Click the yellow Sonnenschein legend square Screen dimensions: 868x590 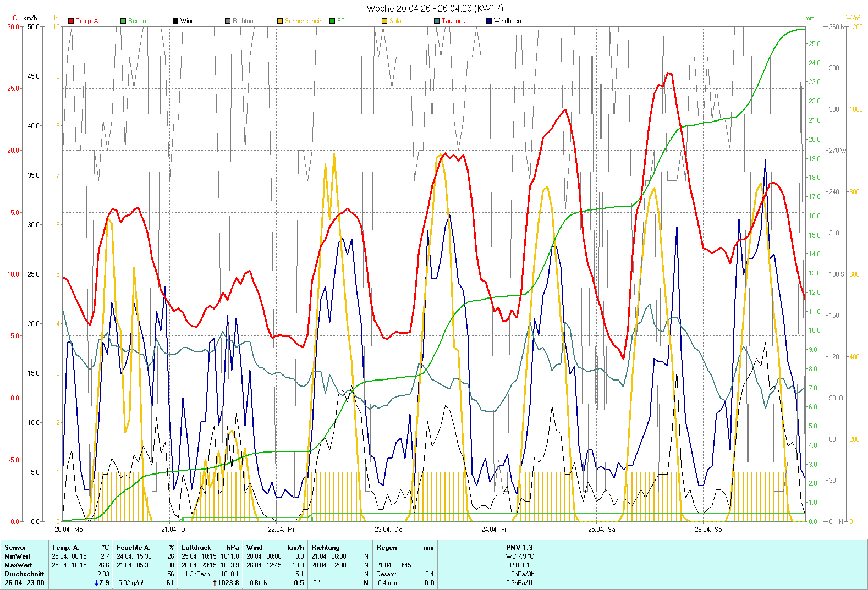pyautogui.click(x=280, y=21)
